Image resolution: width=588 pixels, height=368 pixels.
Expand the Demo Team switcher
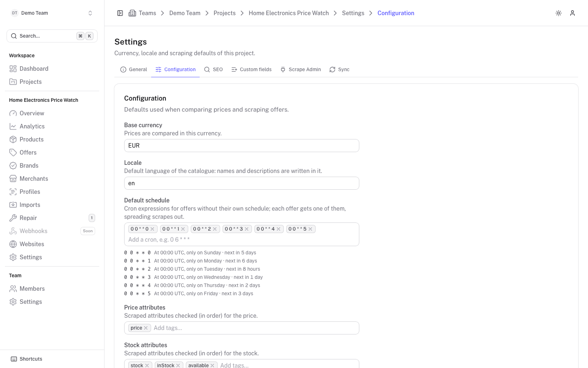[x=52, y=13]
